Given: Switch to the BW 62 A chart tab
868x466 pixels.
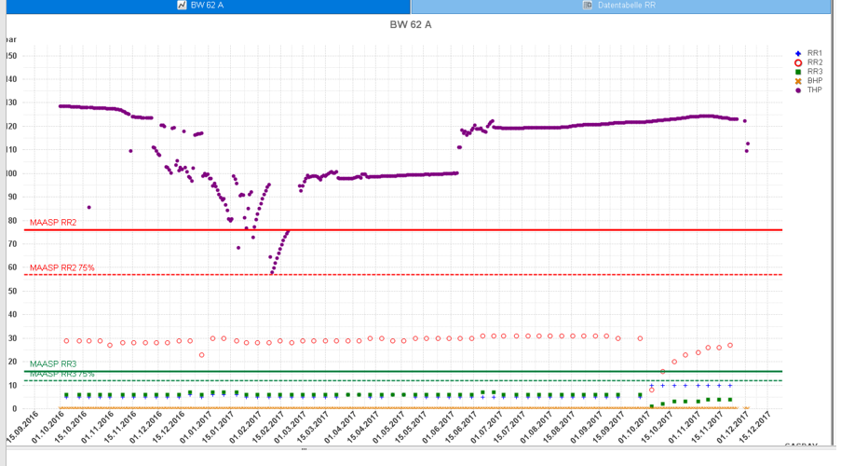Looking at the screenshot, I should click(x=208, y=6).
